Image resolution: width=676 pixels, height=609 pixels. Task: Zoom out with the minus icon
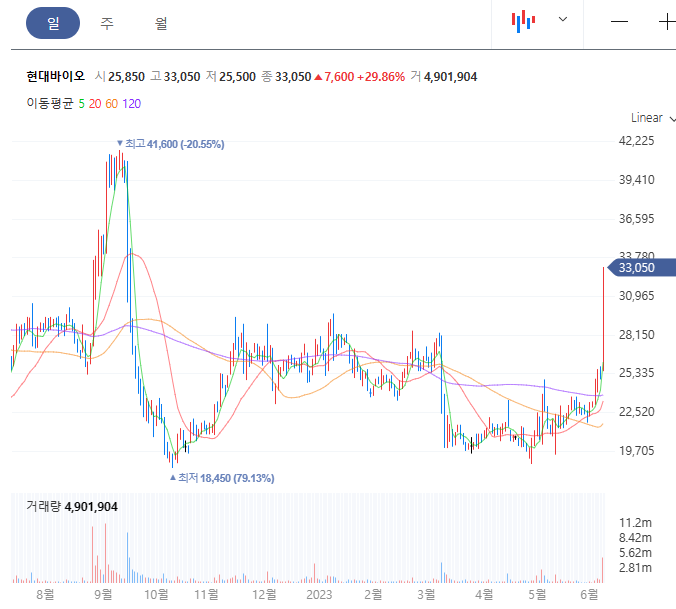click(x=619, y=22)
